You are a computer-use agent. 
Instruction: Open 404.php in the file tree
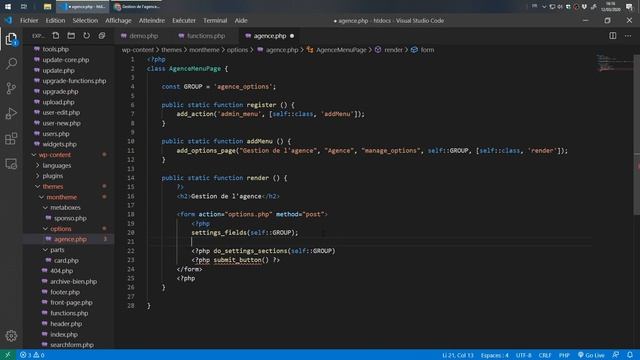point(62,271)
